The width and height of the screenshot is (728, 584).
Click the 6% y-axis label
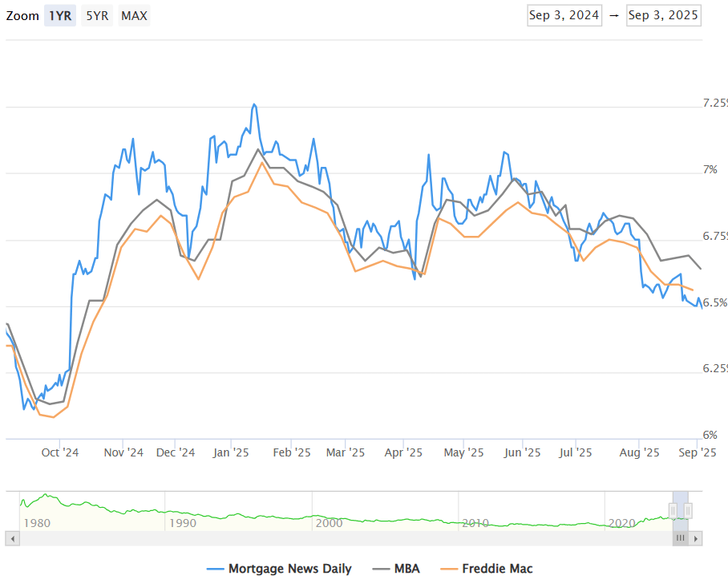[x=710, y=436]
